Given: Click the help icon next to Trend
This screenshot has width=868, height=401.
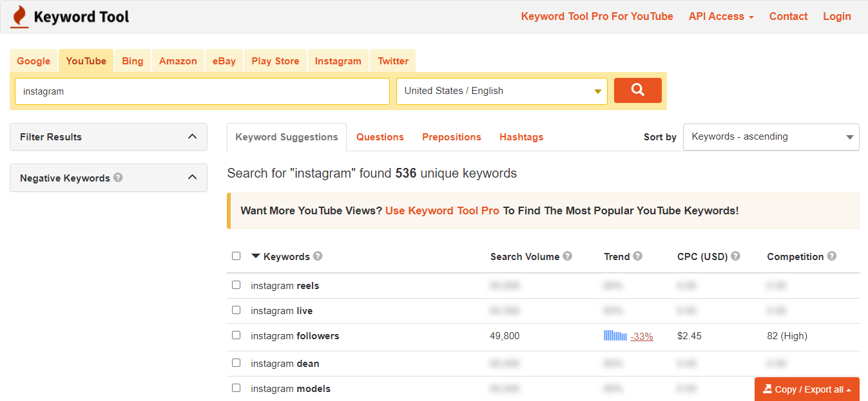Looking at the screenshot, I should (x=638, y=256).
